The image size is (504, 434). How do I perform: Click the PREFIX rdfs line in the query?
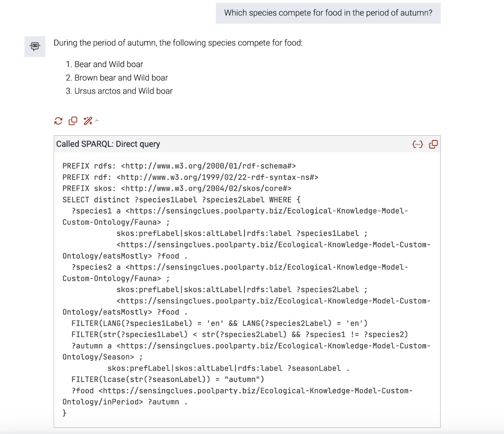pos(179,166)
